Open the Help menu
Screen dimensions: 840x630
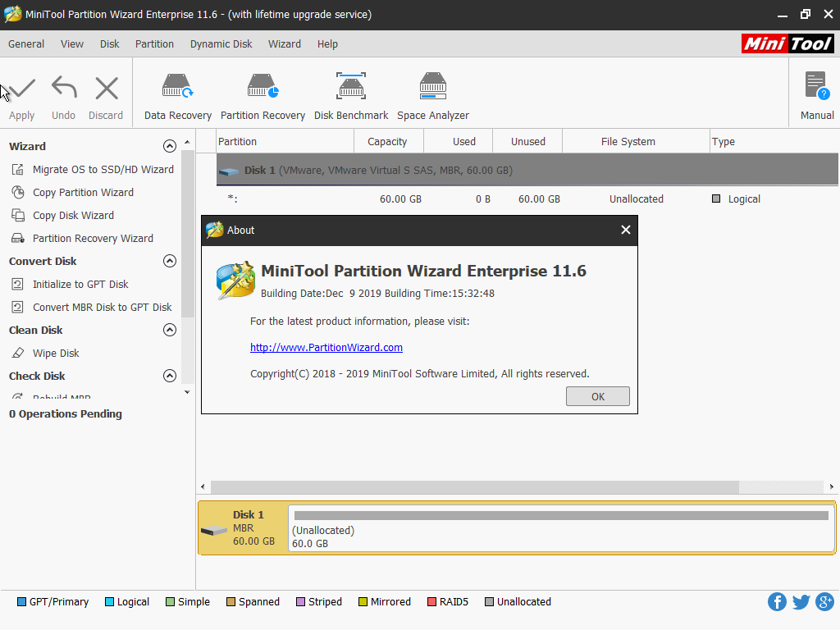coord(327,44)
